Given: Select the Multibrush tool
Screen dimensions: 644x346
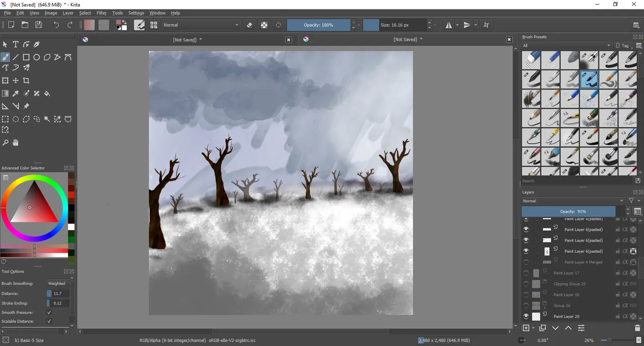Looking at the screenshot, I should [x=26, y=67].
